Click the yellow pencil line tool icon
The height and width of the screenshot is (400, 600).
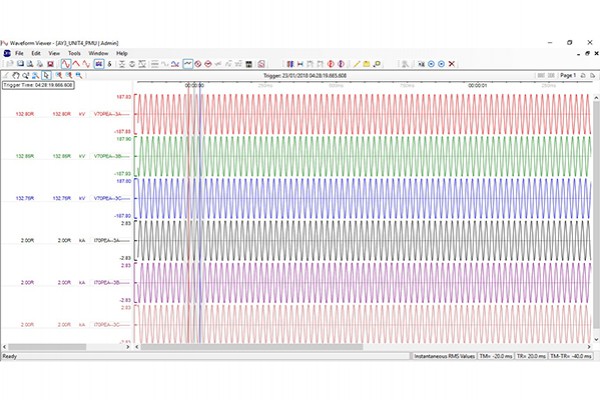(355, 63)
